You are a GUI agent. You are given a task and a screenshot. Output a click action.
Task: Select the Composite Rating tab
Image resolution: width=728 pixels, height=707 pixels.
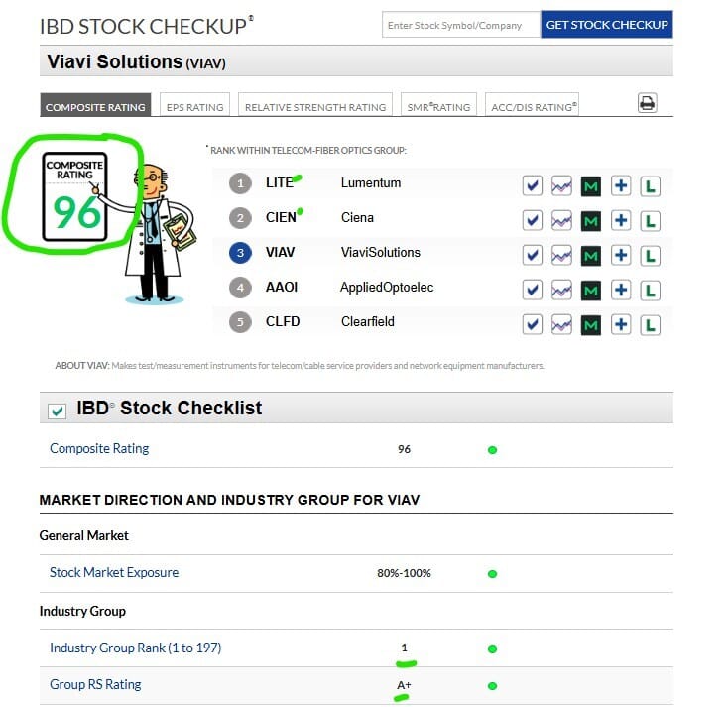tap(95, 105)
